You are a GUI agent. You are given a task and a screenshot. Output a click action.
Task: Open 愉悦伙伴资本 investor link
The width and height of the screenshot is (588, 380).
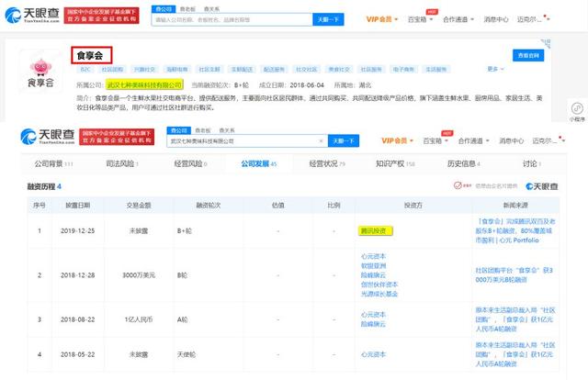tap(379, 285)
